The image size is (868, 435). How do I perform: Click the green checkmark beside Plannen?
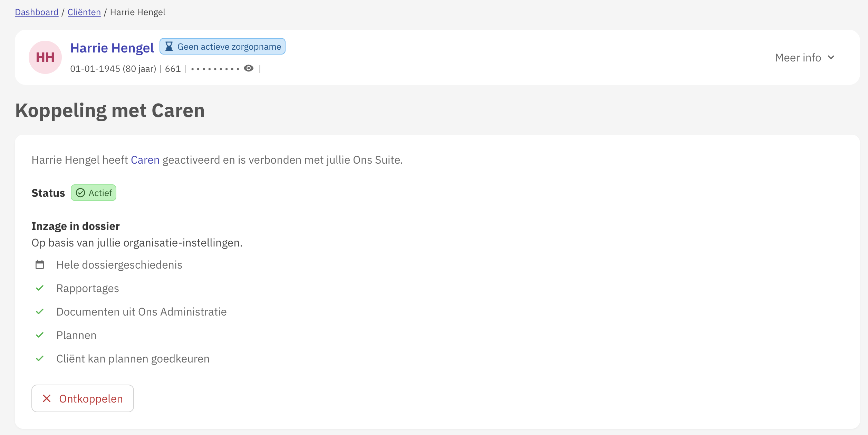[40, 335]
